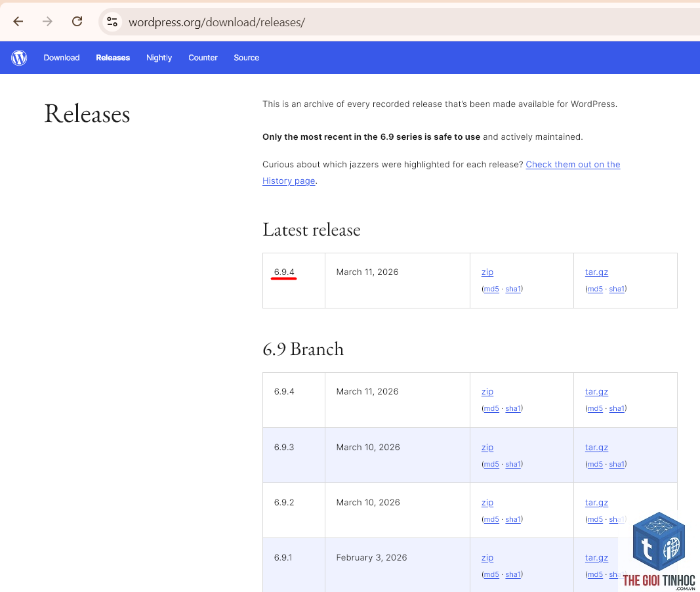This screenshot has height=592, width=700.
Task: Download zip for 6.9.4 in 6.9 Branch
Action: click(487, 392)
